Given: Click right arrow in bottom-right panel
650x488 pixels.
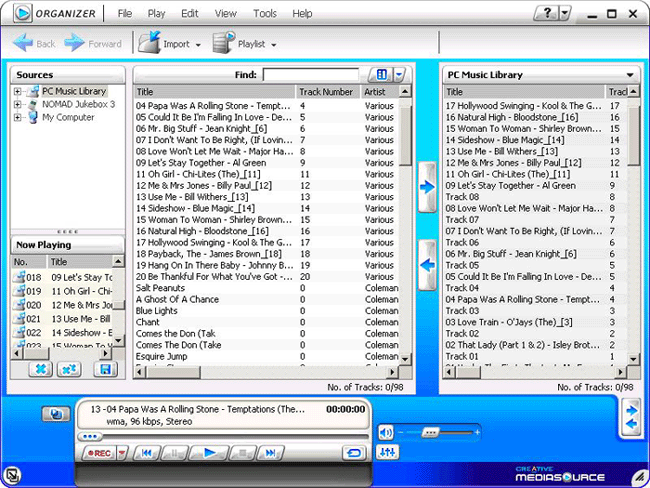Looking at the screenshot, I should (x=632, y=410).
